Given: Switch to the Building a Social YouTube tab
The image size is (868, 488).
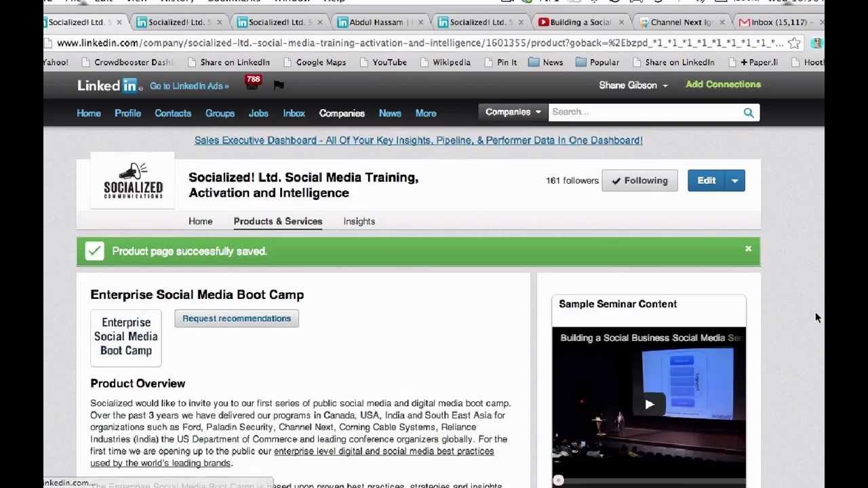Looking at the screenshot, I should click(580, 22).
